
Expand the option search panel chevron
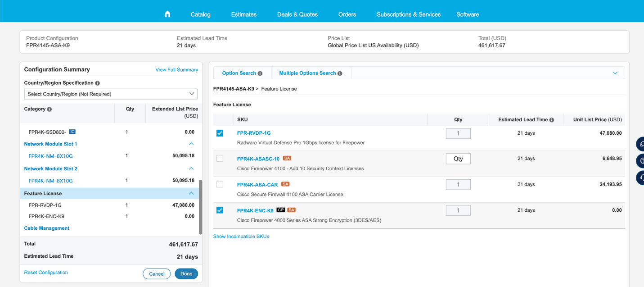click(615, 73)
